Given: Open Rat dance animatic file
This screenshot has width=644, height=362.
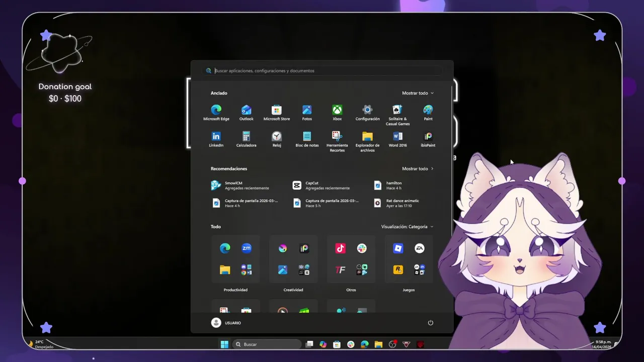Looking at the screenshot, I should (x=396, y=203).
